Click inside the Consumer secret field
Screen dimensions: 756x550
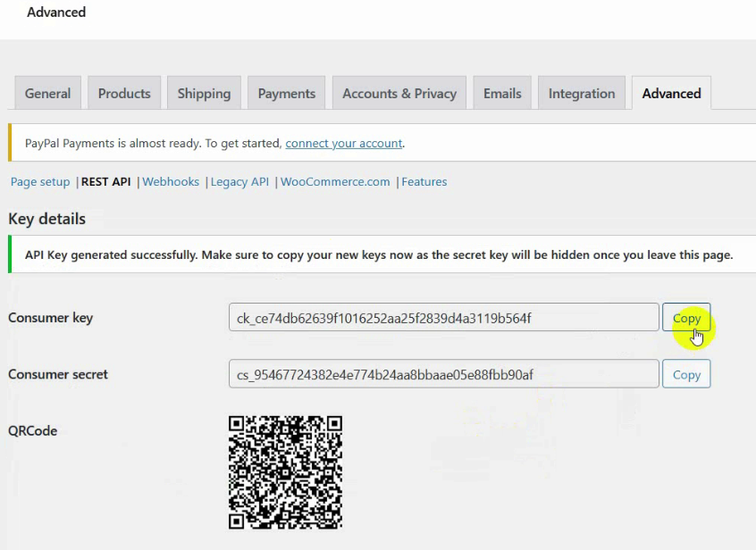coord(443,374)
